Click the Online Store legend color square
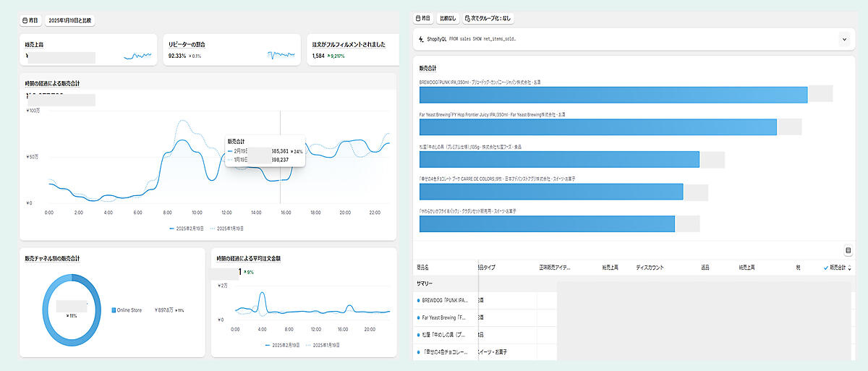 click(x=114, y=310)
